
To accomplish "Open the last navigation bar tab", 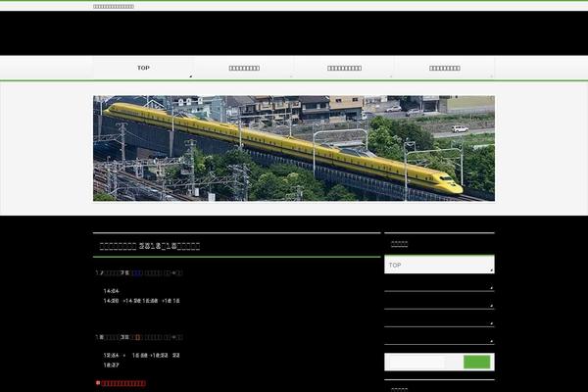I will point(444,68).
